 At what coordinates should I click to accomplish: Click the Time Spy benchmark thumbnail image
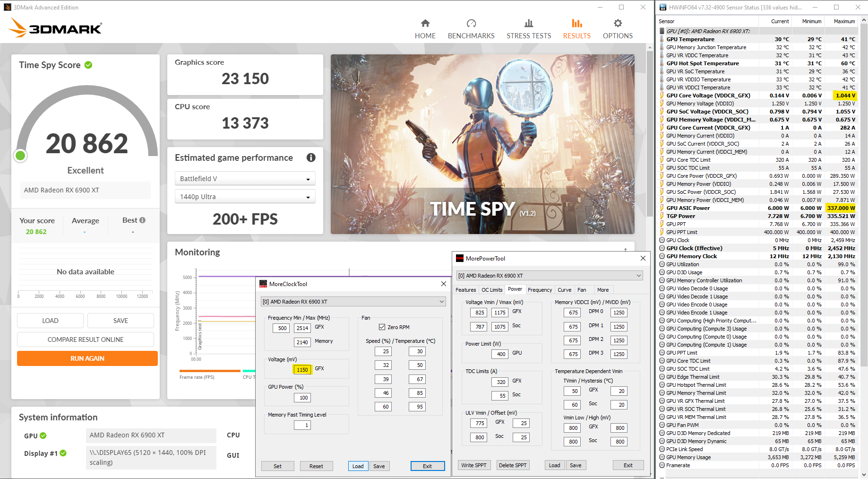click(482, 144)
